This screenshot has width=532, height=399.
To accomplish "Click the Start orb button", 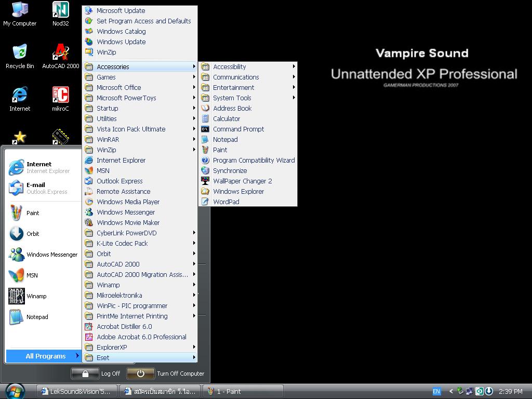I will tap(15, 391).
